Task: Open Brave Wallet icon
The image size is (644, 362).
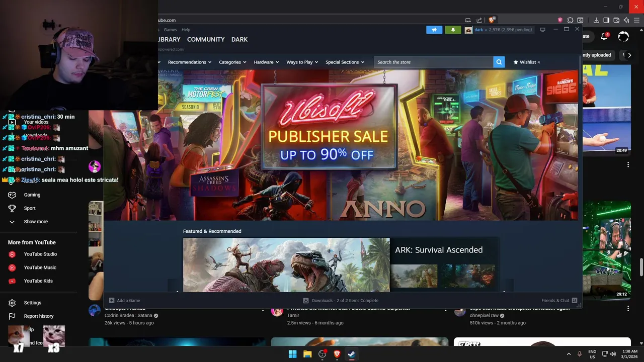Action: pos(616,20)
